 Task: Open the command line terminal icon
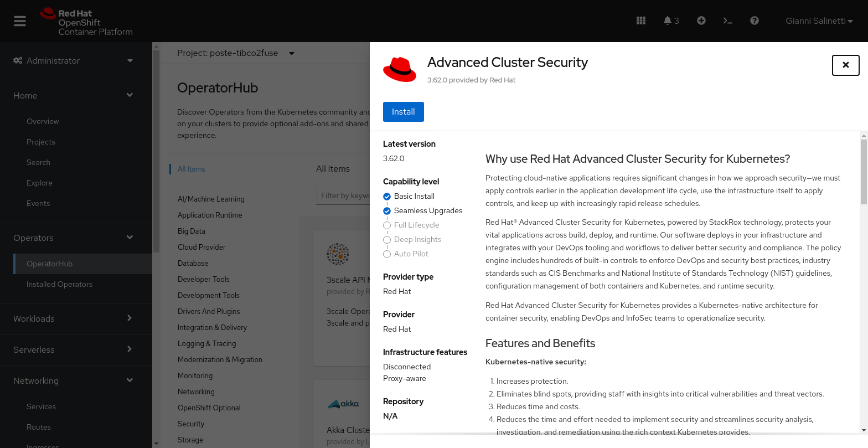click(x=728, y=20)
